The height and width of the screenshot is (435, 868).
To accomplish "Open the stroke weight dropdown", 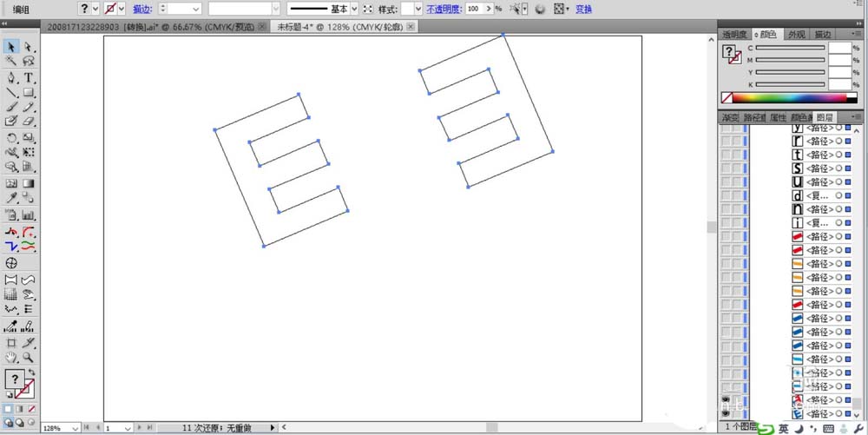I will click(x=196, y=9).
